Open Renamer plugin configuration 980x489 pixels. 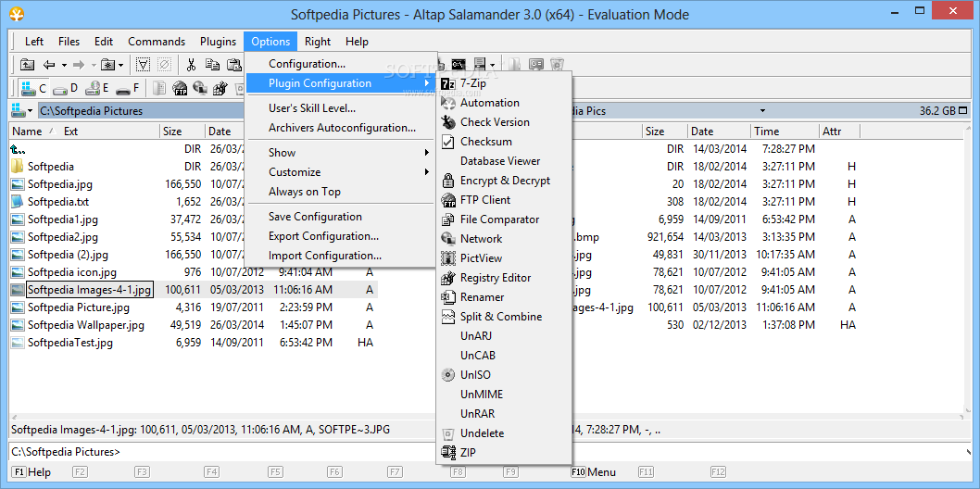click(x=504, y=296)
